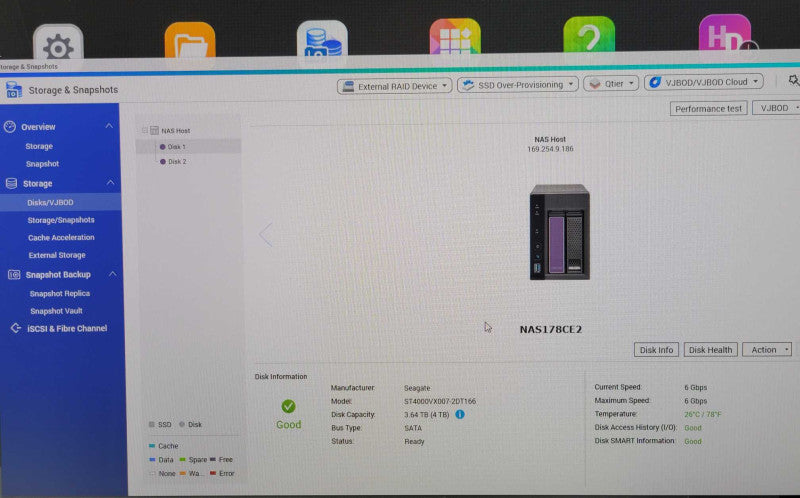Image resolution: width=800 pixels, height=498 pixels.
Task: Click the NAS Host enclosure icon in tree
Action: 154,131
